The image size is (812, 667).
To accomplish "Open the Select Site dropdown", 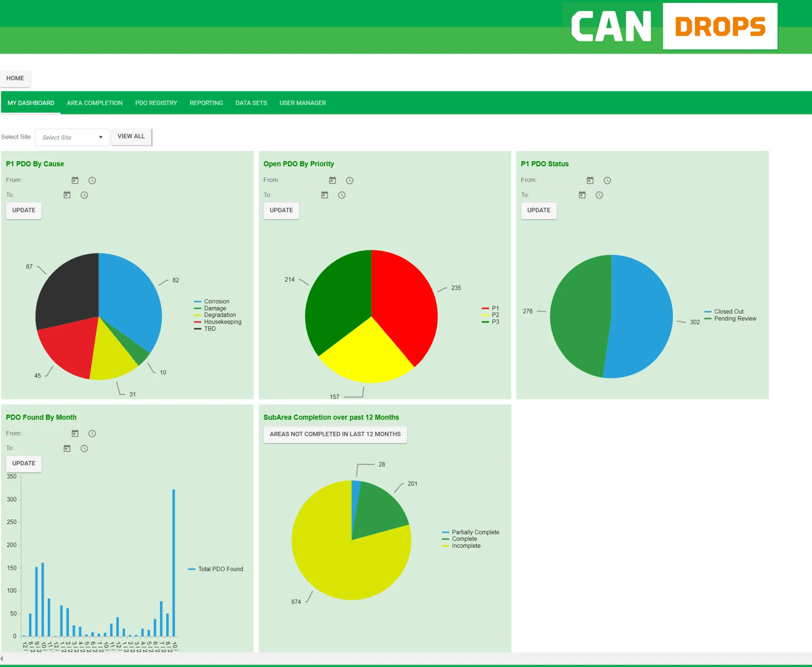I will point(72,137).
